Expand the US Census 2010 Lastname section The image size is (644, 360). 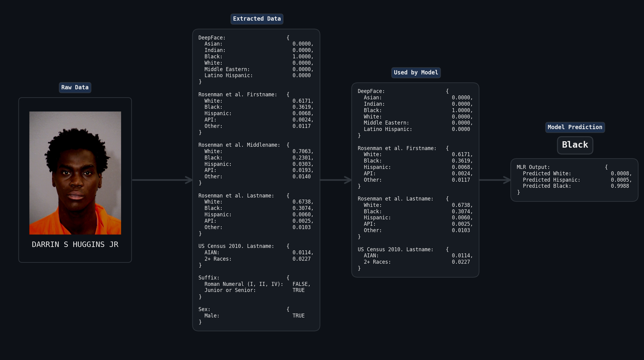[x=236, y=246]
